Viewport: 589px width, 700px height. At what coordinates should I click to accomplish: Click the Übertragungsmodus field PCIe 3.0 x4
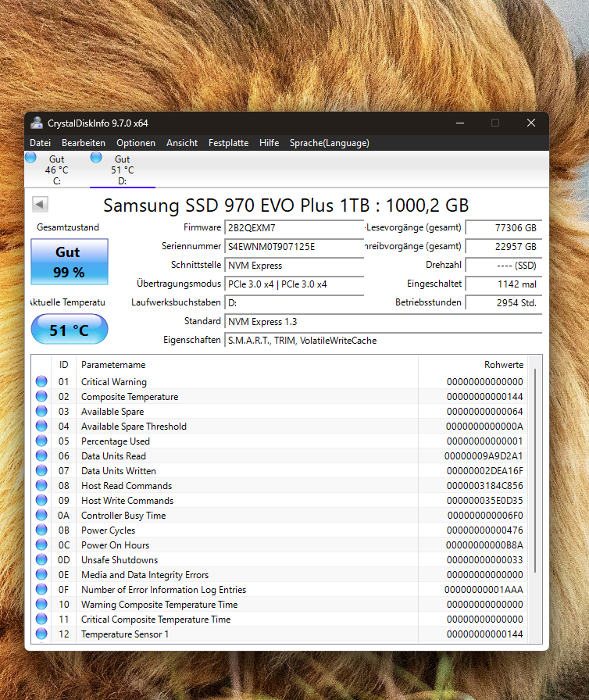pos(294,284)
